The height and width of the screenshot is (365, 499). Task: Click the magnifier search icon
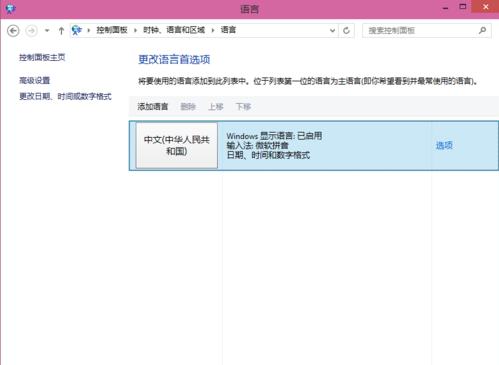coord(482,31)
